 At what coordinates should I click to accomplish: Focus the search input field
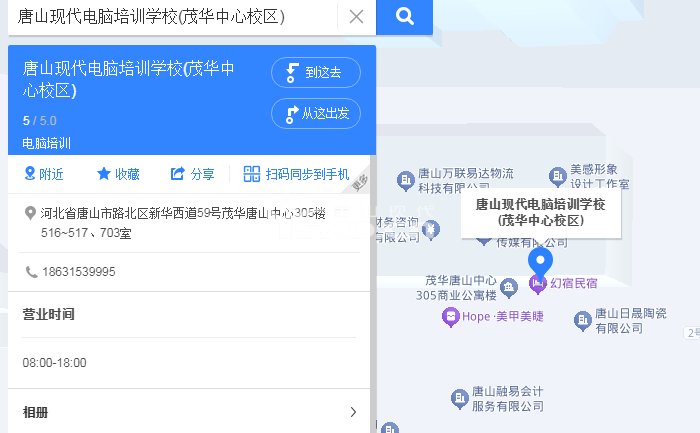tap(173, 17)
